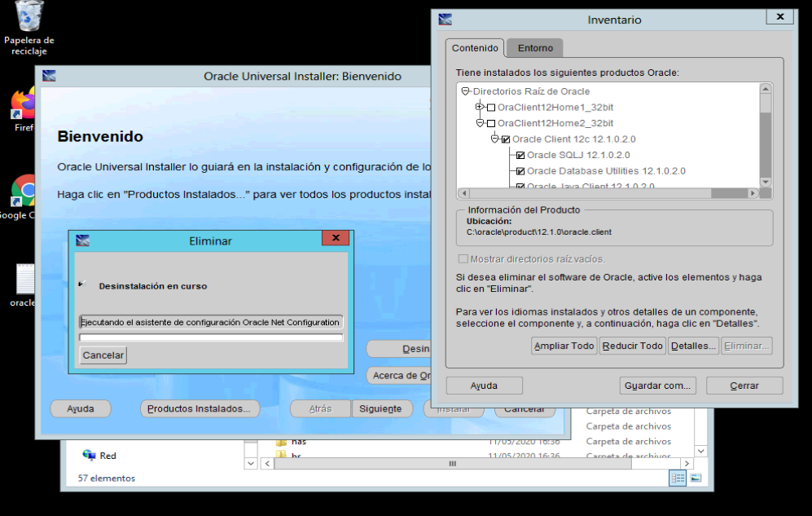
Task: Select the Contenido tab
Action: [x=474, y=47]
